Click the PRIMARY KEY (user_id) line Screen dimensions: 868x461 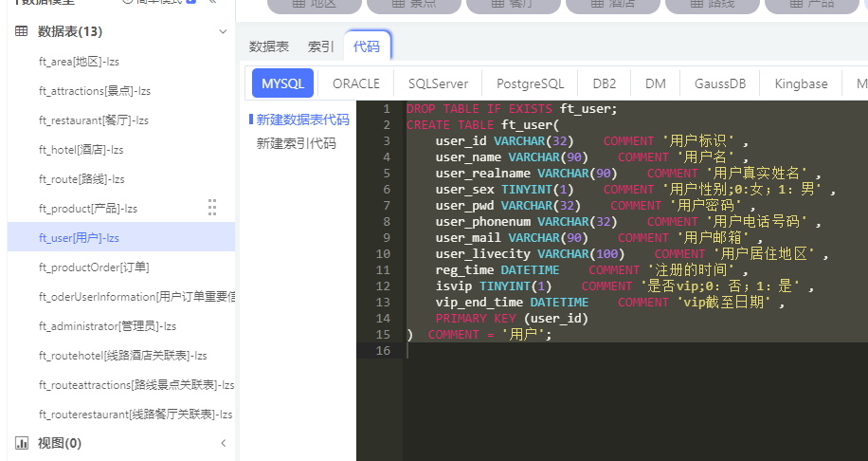point(512,318)
